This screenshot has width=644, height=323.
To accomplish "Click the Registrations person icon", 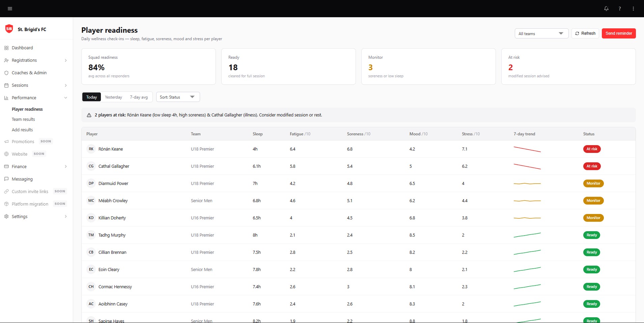I will point(6,60).
